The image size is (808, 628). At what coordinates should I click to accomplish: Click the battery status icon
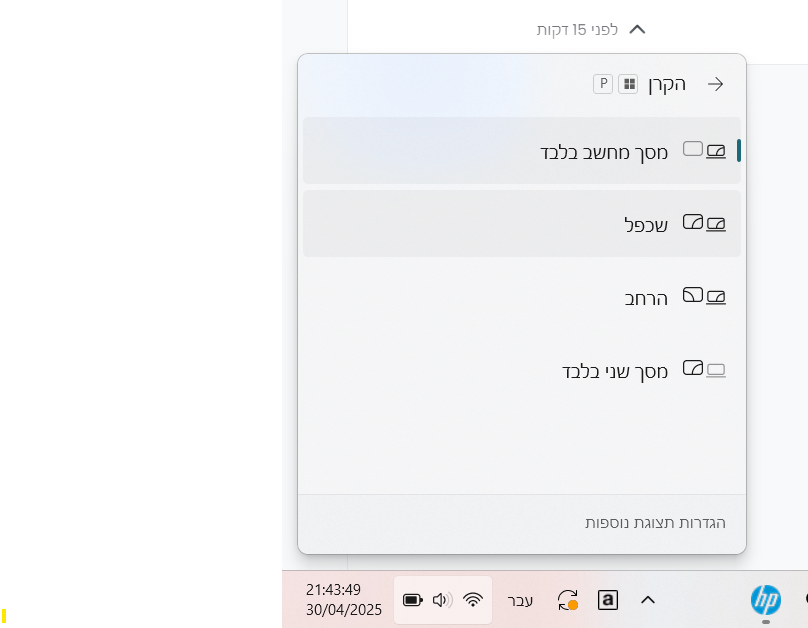[413, 600]
